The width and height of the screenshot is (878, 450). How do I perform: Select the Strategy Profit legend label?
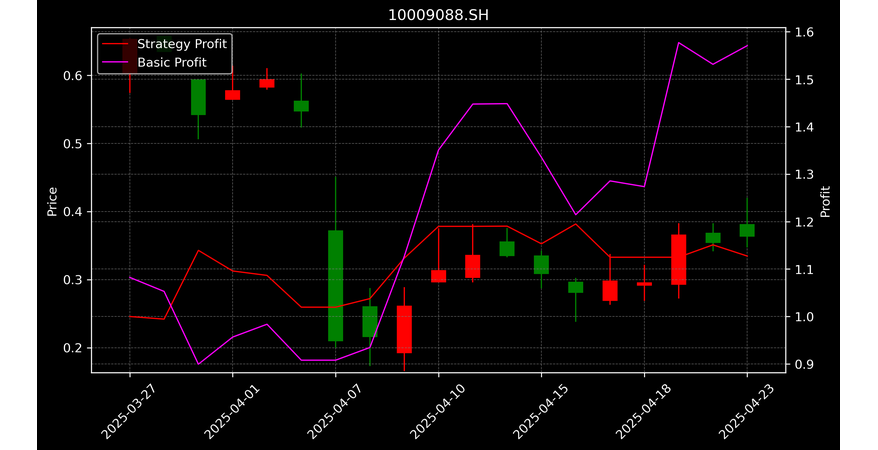click(182, 44)
